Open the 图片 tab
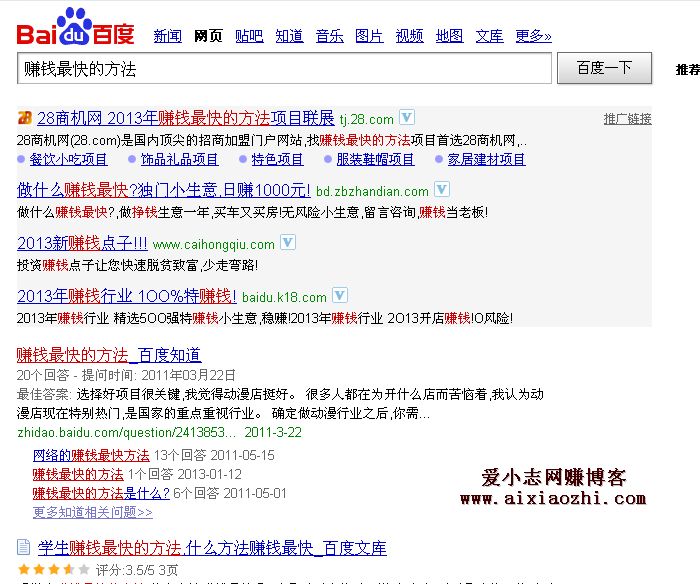Screen dimensions: 700x584 coord(369,36)
